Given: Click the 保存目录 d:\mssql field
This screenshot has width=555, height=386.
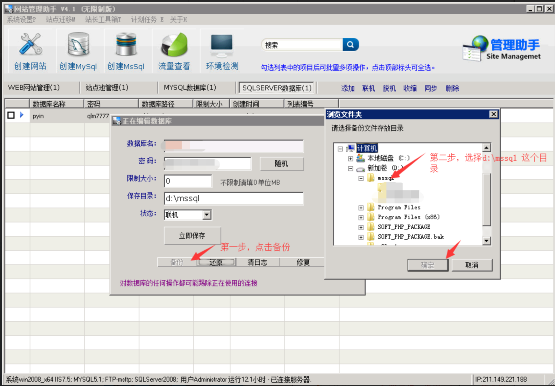Looking at the screenshot, I should 234,198.
